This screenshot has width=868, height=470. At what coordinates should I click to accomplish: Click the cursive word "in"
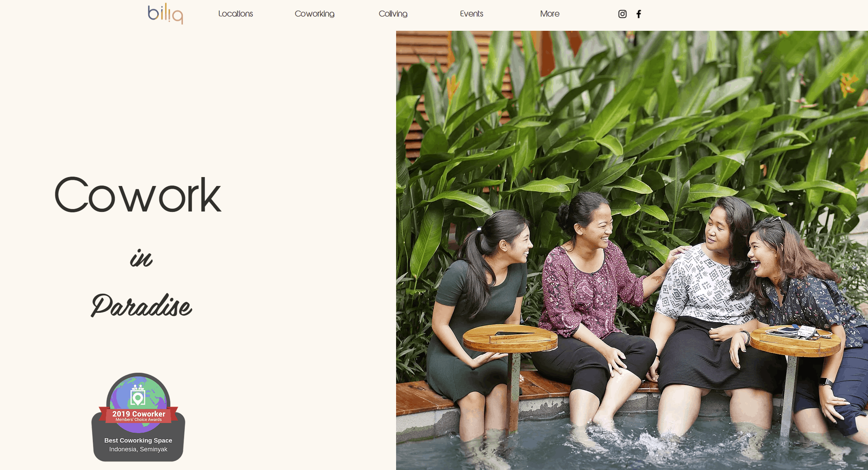[x=141, y=258]
